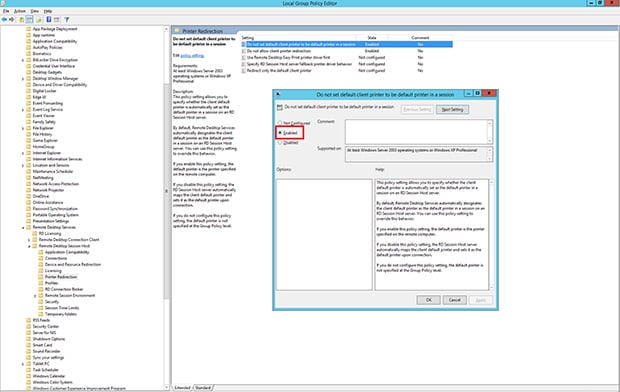Select 'Do not allow client printer redirection' row

pyautogui.click(x=346, y=51)
